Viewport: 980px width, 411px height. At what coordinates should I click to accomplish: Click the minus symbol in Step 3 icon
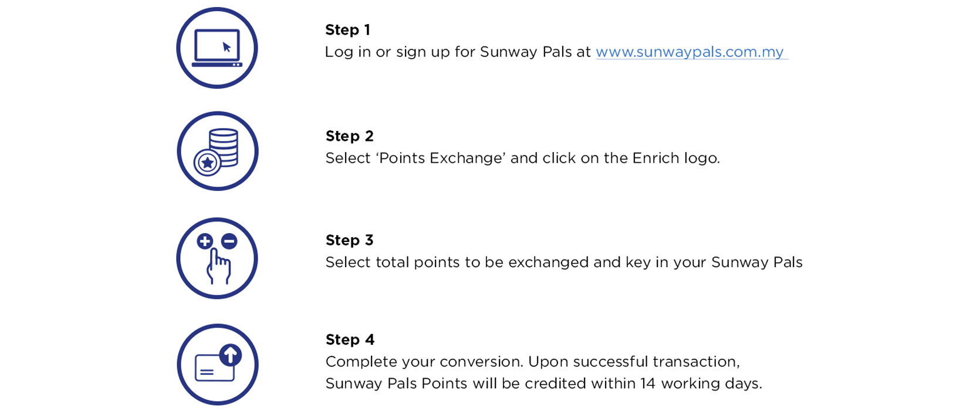click(229, 241)
